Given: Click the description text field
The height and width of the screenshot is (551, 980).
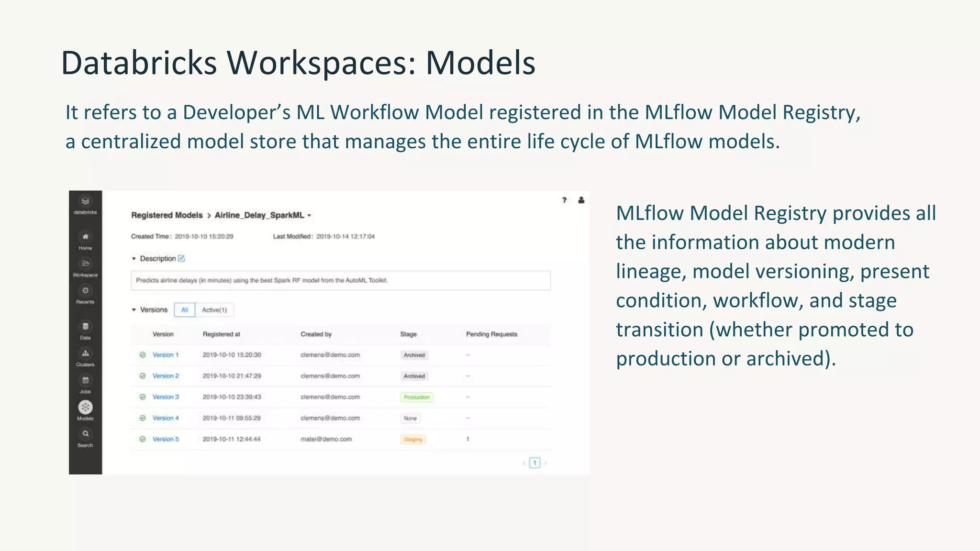Looking at the screenshot, I should coord(340,280).
